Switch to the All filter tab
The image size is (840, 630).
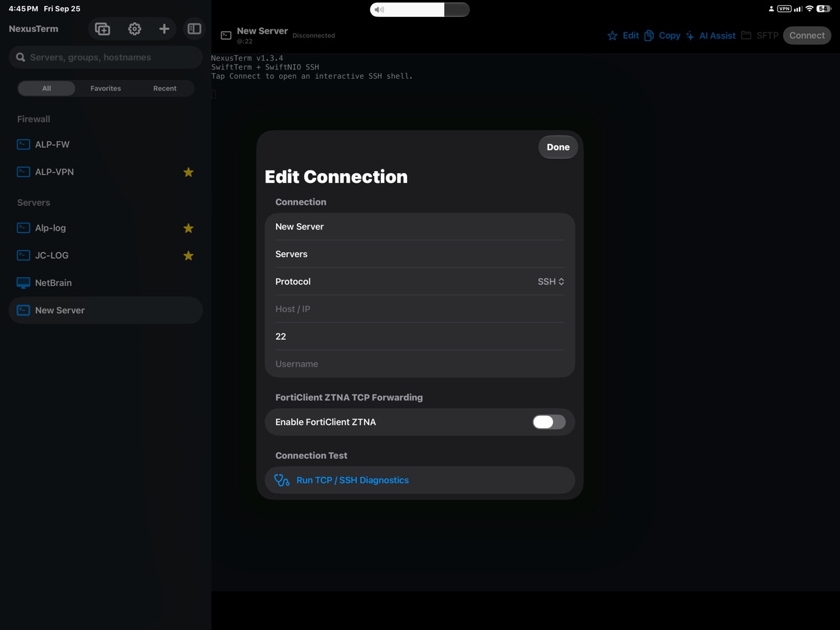click(46, 89)
